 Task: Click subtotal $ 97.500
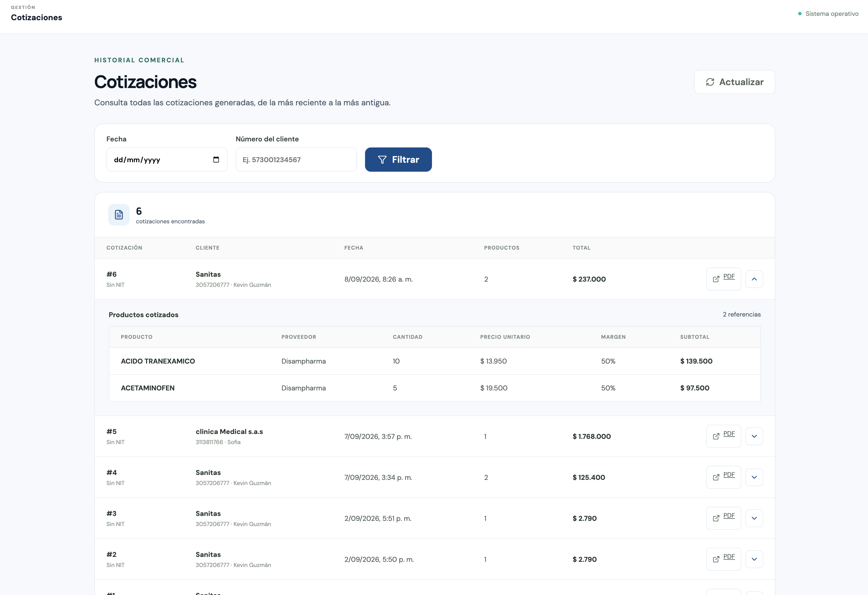pos(695,388)
